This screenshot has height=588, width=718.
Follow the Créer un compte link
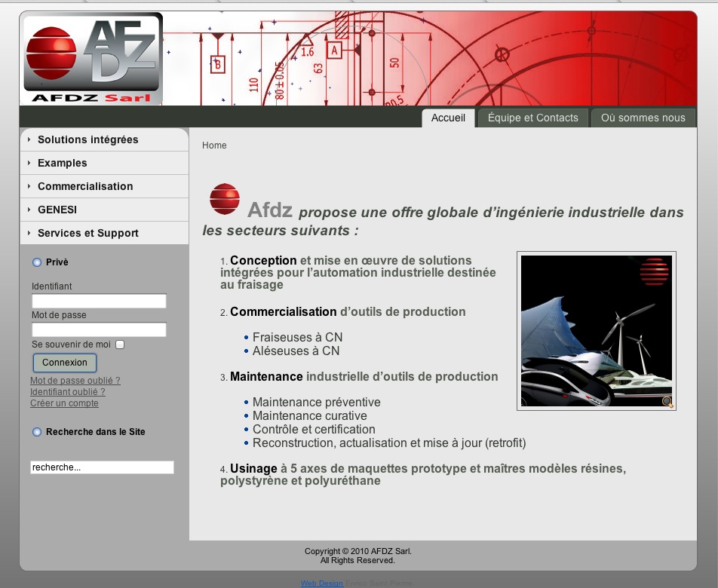click(64, 403)
